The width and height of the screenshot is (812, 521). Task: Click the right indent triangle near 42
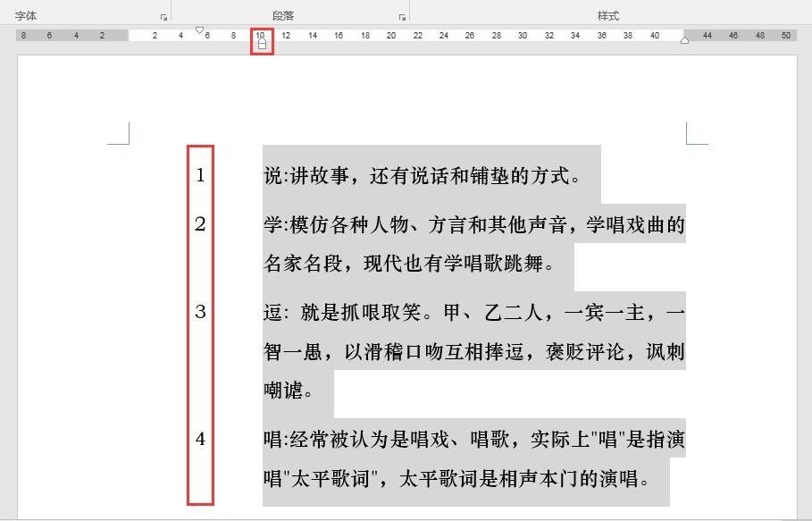click(x=683, y=39)
